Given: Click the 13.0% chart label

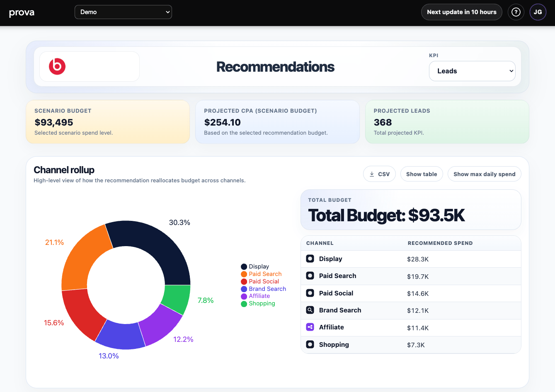Looking at the screenshot, I should click(x=109, y=356).
